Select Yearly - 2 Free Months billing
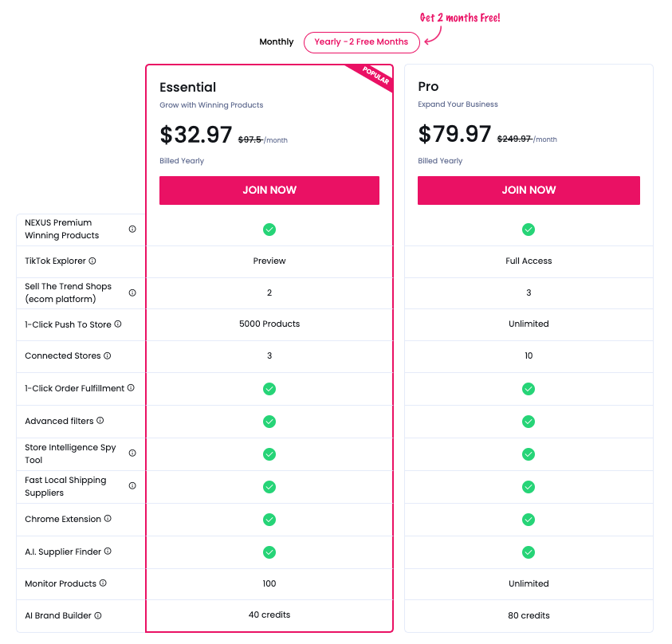 [x=361, y=42]
